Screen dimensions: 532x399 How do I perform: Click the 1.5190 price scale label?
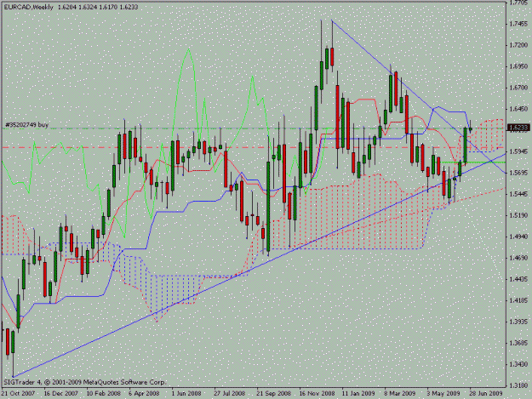coord(518,215)
